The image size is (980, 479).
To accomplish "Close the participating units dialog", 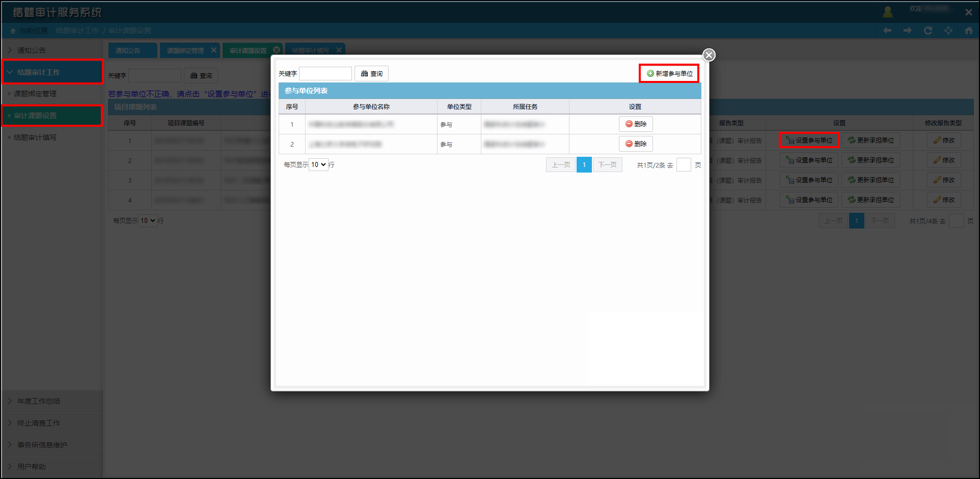I will tap(709, 55).
